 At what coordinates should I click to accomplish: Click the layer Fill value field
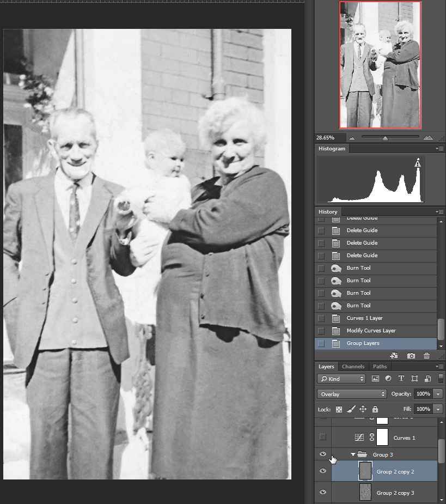(x=424, y=409)
